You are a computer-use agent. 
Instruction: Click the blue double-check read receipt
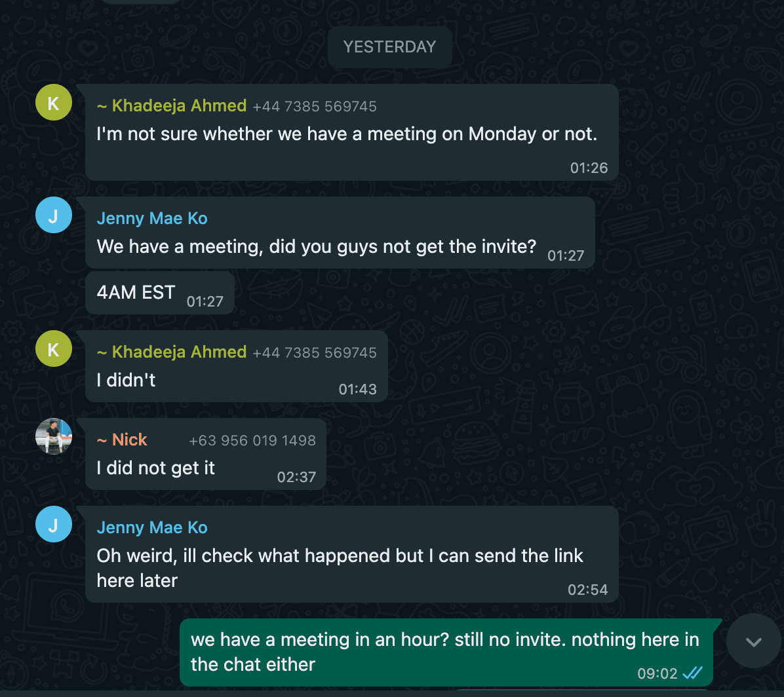tap(692, 673)
